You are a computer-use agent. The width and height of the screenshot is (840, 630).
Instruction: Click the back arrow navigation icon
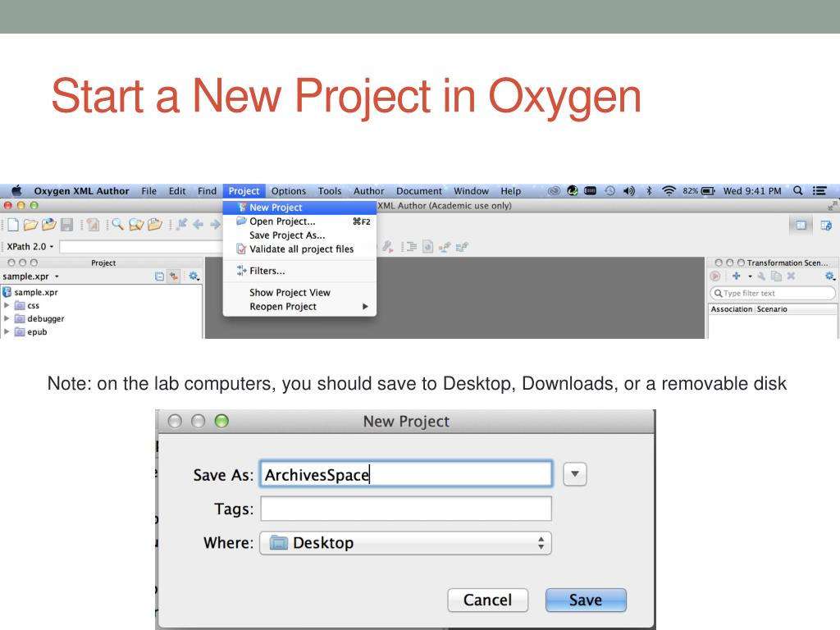(199, 225)
